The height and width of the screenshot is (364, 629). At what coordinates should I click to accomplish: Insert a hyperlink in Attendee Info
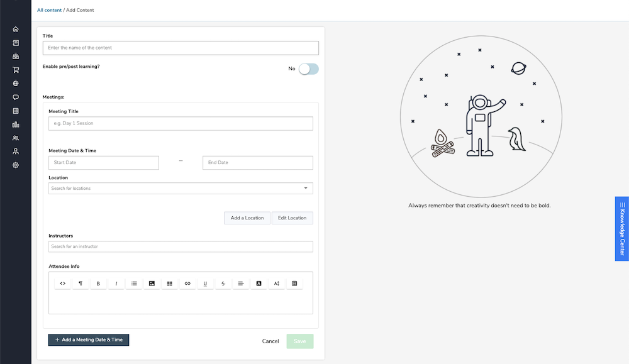(187, 283)
